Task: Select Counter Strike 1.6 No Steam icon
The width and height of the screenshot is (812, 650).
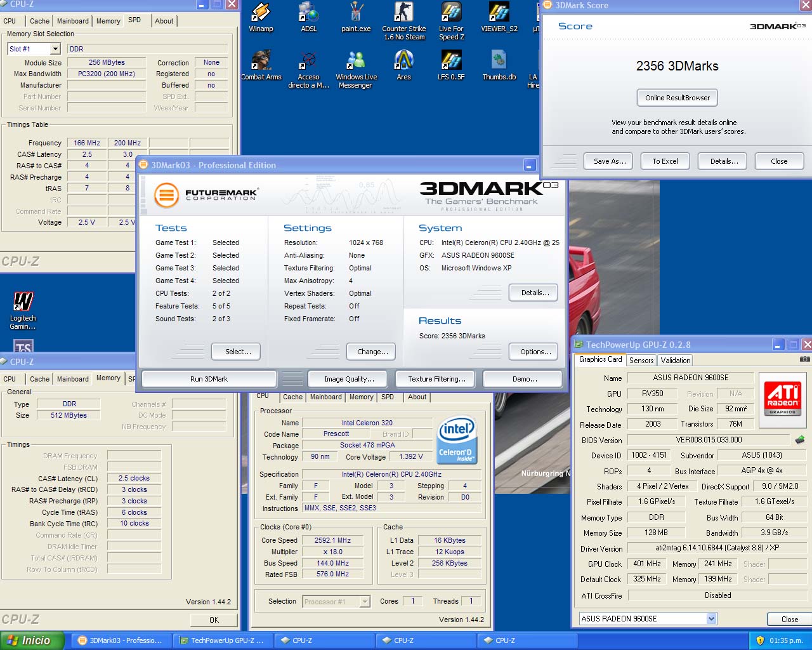Action: [404, 21]
